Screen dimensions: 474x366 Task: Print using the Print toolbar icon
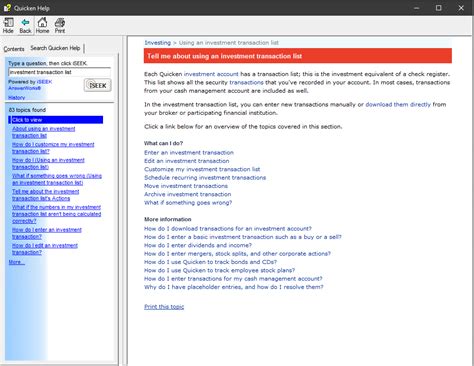[60, 26]
